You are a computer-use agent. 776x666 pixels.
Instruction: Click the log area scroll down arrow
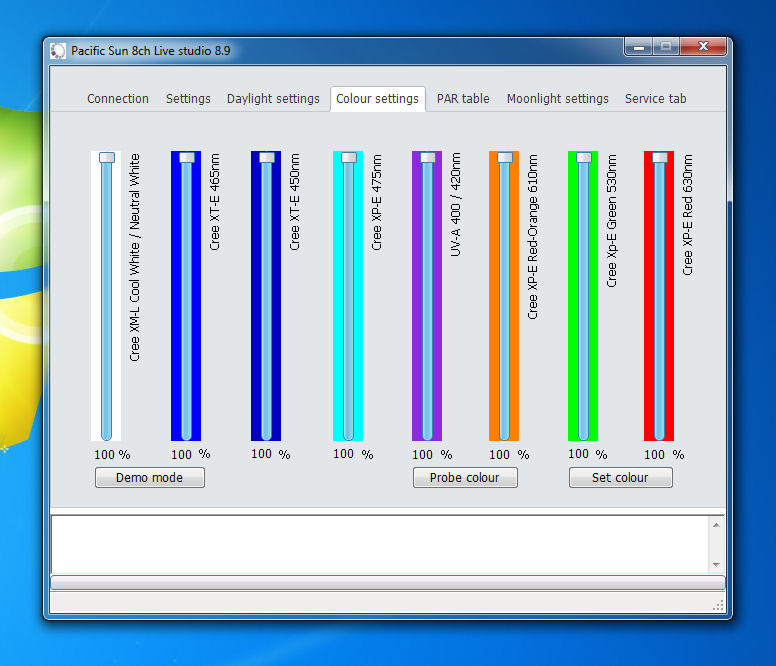click(x=716, y=565)
